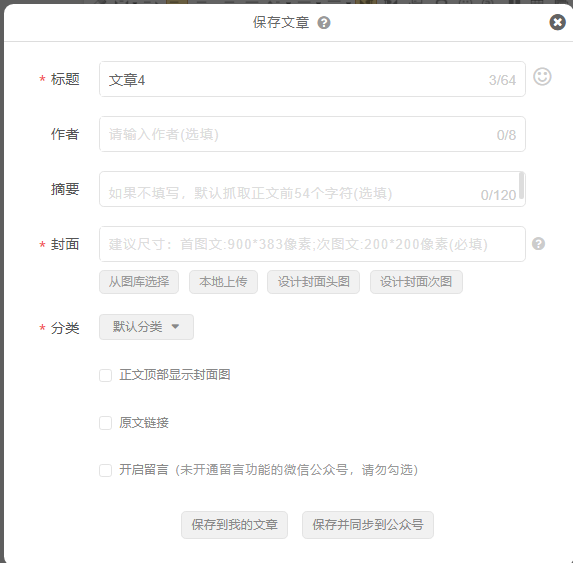Click 保存到我的文章 button
Image resolution: width=573 pixels, height=563 pixels.
pos(235,525)
